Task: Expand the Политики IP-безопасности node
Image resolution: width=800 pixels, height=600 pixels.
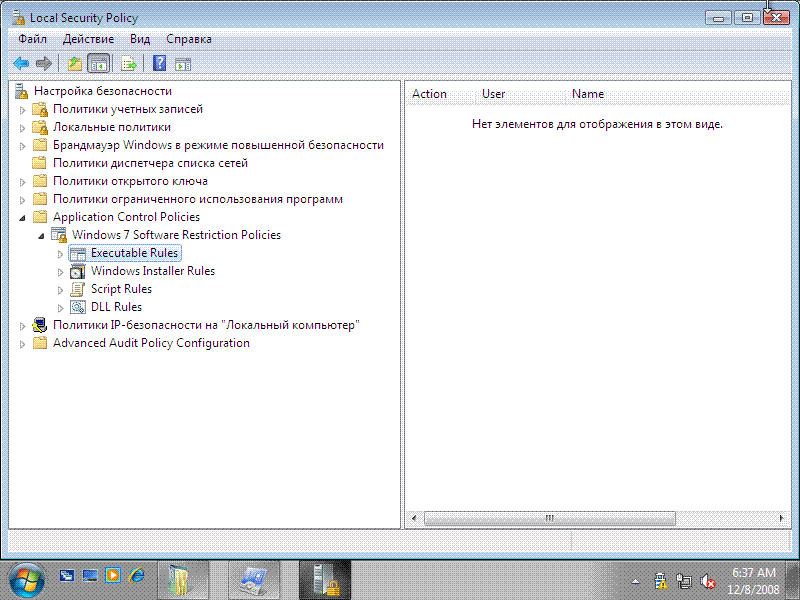Action: coord(22,326)
